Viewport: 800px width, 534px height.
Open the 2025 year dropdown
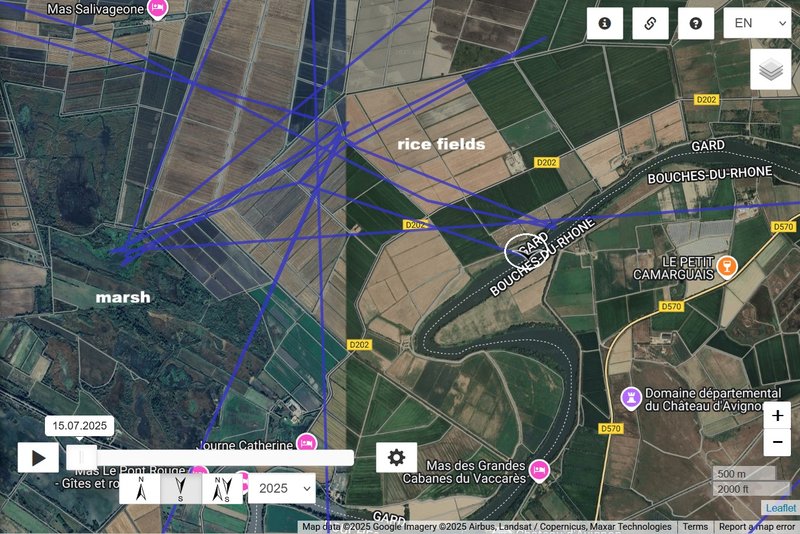[x=282, y=489]
